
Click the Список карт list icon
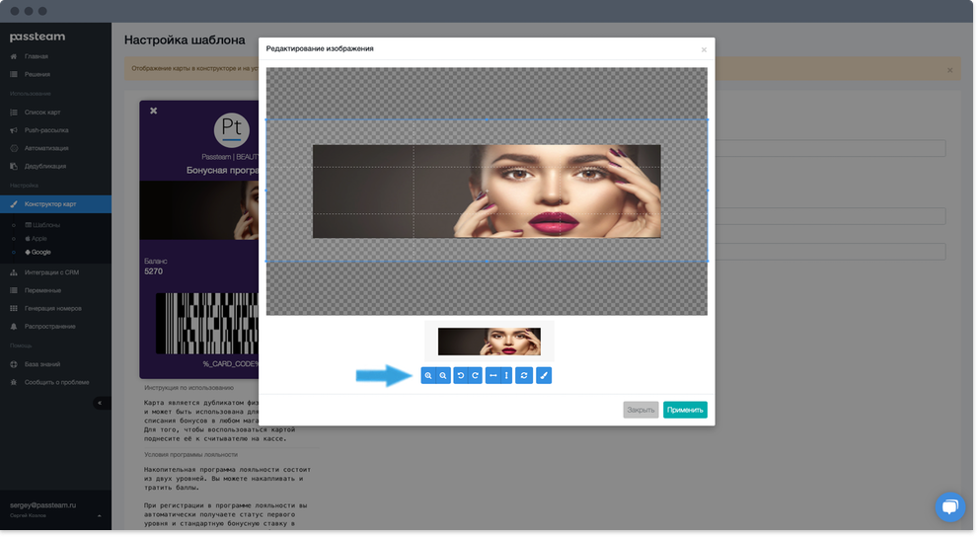pos(13,113)
